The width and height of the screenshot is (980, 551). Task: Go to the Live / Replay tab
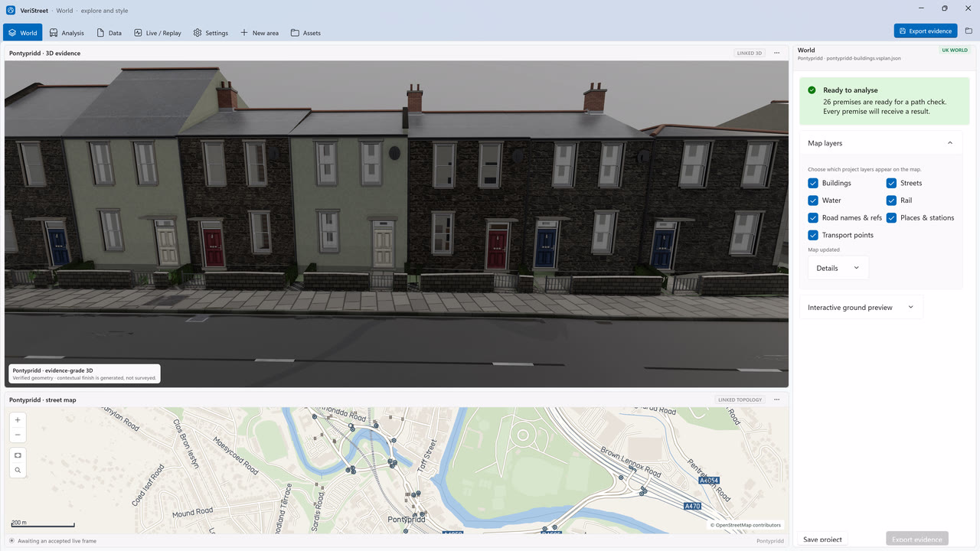158,33
